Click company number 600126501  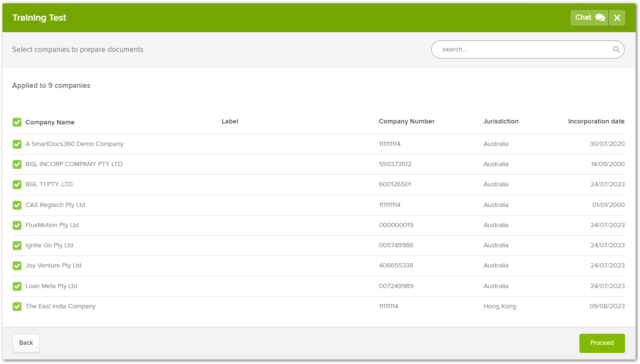(395, 184)
